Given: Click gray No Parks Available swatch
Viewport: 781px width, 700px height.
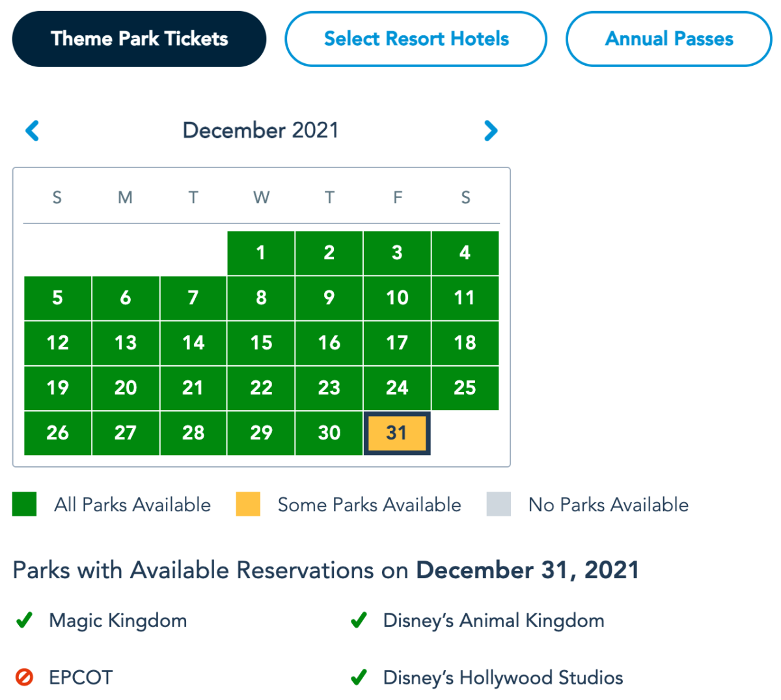Looking at the screenshot, I should (x=499, y=505).
